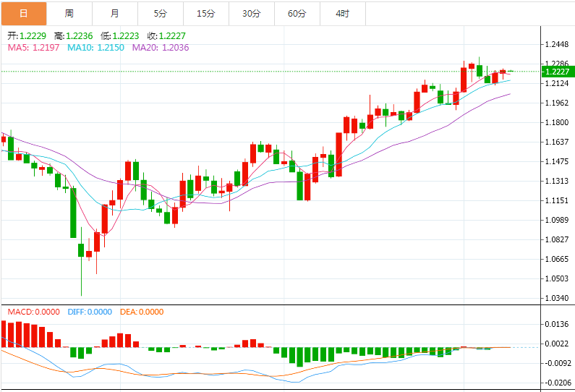575x392 pixels.
Task: Click the DIFF:0.0000 indicator label
Action: pos(90,312)
